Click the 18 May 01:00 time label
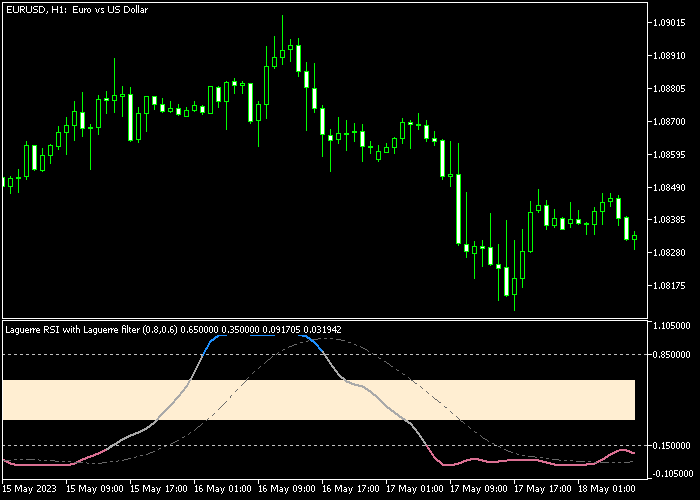Screen dimensions: 700x500 pyautogui.click(x=607, y=489)
